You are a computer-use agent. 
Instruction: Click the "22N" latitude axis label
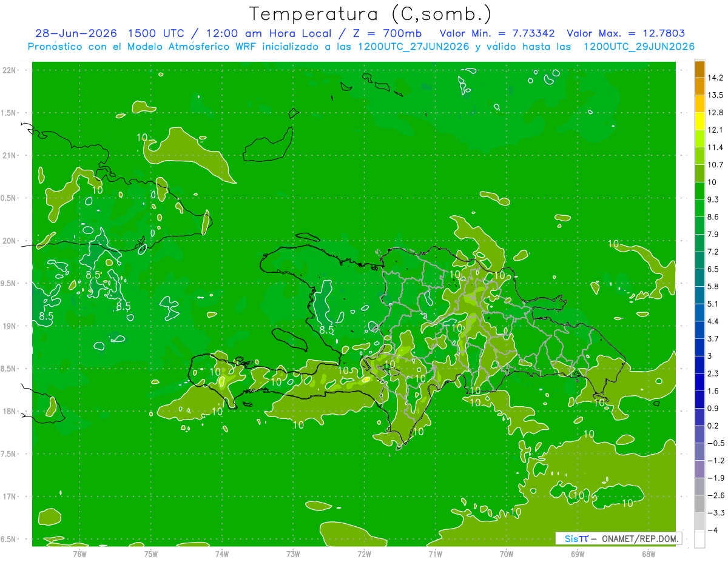10,70
